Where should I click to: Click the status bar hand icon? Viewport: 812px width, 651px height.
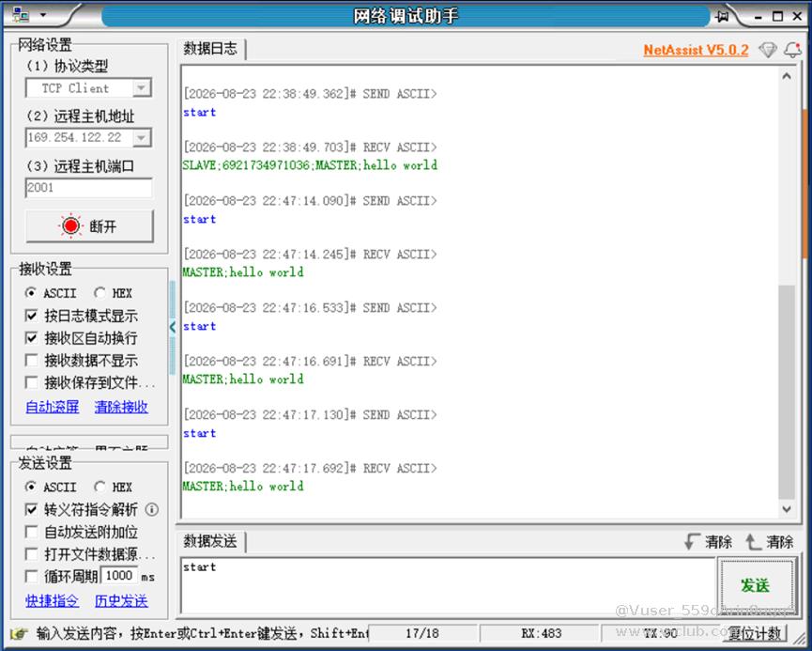click(19, 633)
